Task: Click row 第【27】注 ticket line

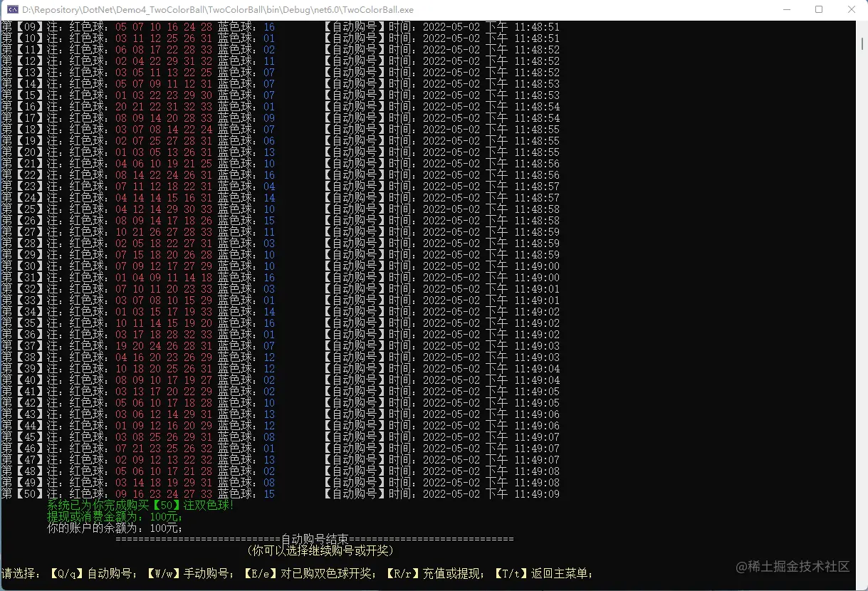Action: [x=281, y=232]
